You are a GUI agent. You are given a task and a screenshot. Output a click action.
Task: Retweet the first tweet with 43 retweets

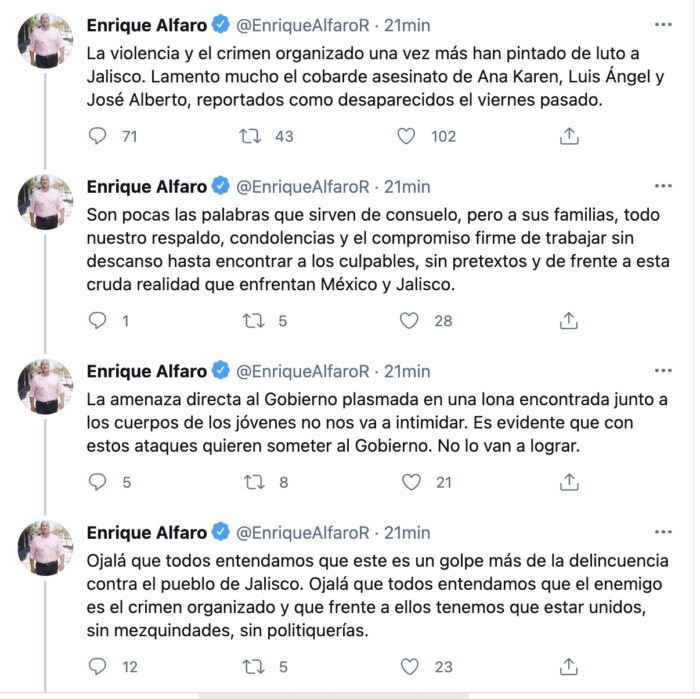(x=251, y=136)
